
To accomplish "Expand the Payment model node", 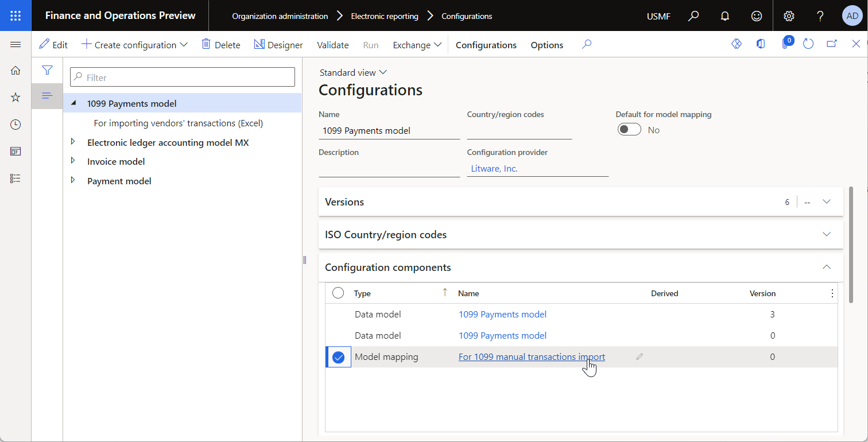I will (x=73, y=180).
